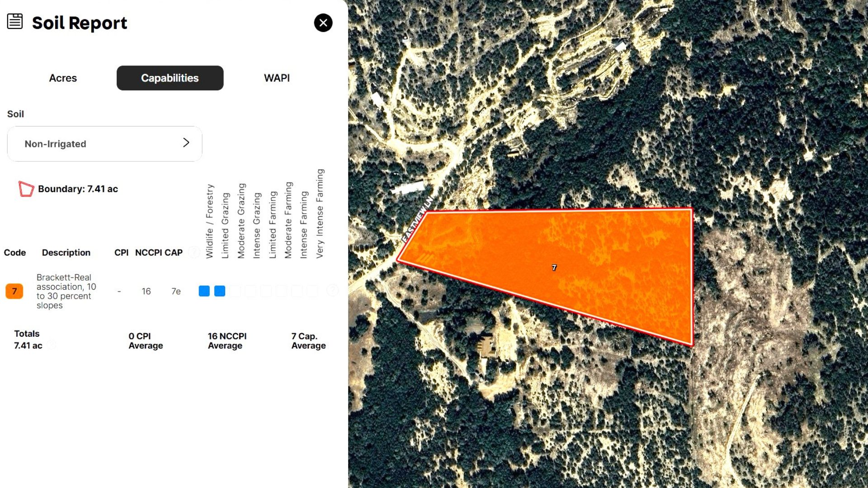The height and width of the screenshot is (488, 868).
Task: Click the Limited Grazing blue capability box
Action: point(220,291)
